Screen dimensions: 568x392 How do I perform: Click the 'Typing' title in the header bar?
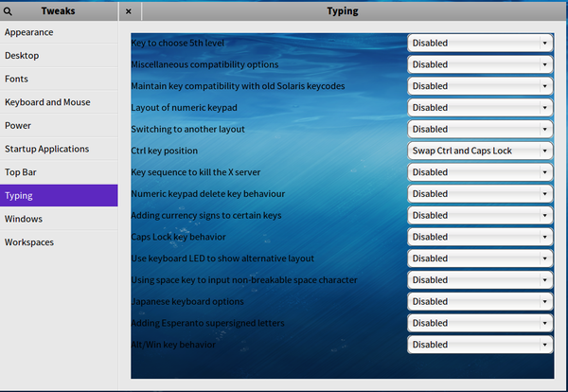point(343,11)
